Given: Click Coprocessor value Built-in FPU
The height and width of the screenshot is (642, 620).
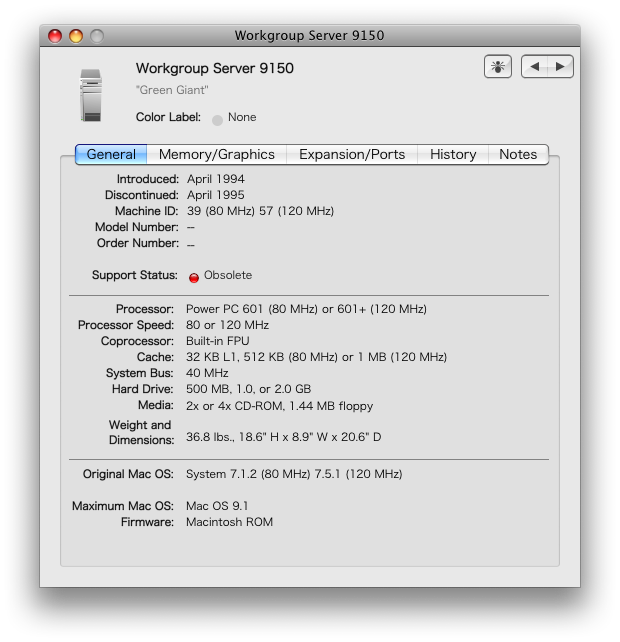Looking at the screenshot, I should [217, 341].
